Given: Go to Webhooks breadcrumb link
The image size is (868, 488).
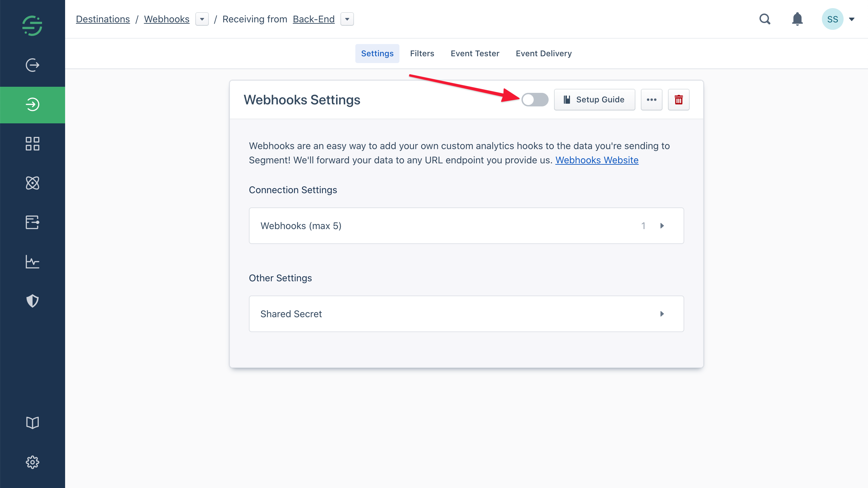Looking at the screenshot, I should pyautogui.click(x=167, y=19).
